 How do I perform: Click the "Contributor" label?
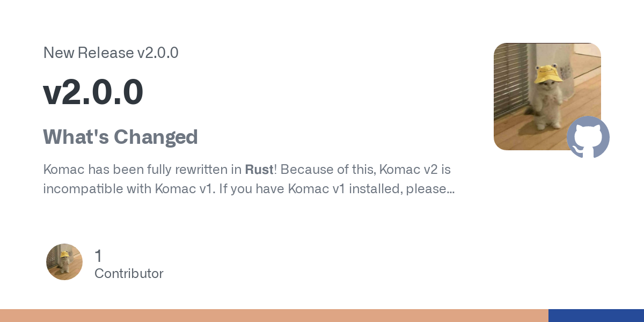(x=129, y=274)
